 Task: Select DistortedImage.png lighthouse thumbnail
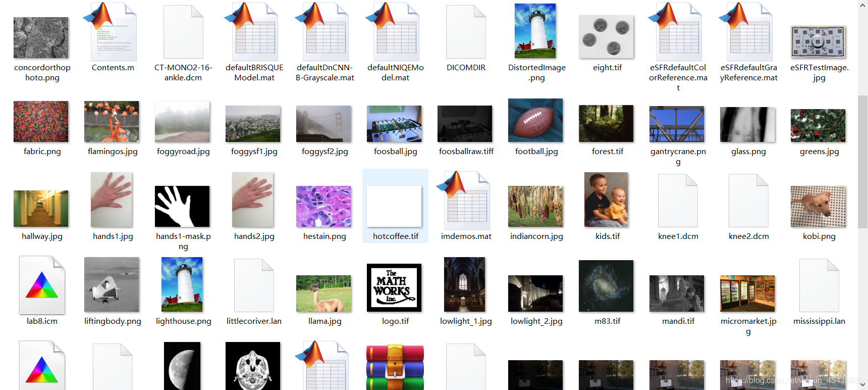[535, 31]
